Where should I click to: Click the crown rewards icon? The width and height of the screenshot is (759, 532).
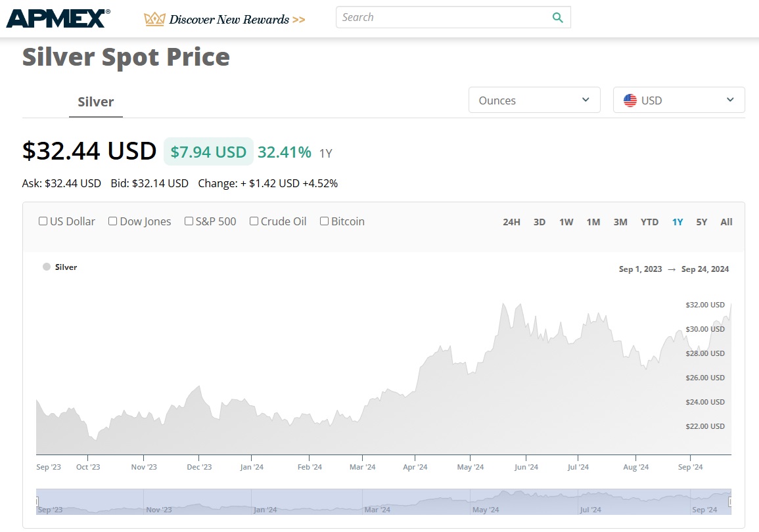click(154, 19)
